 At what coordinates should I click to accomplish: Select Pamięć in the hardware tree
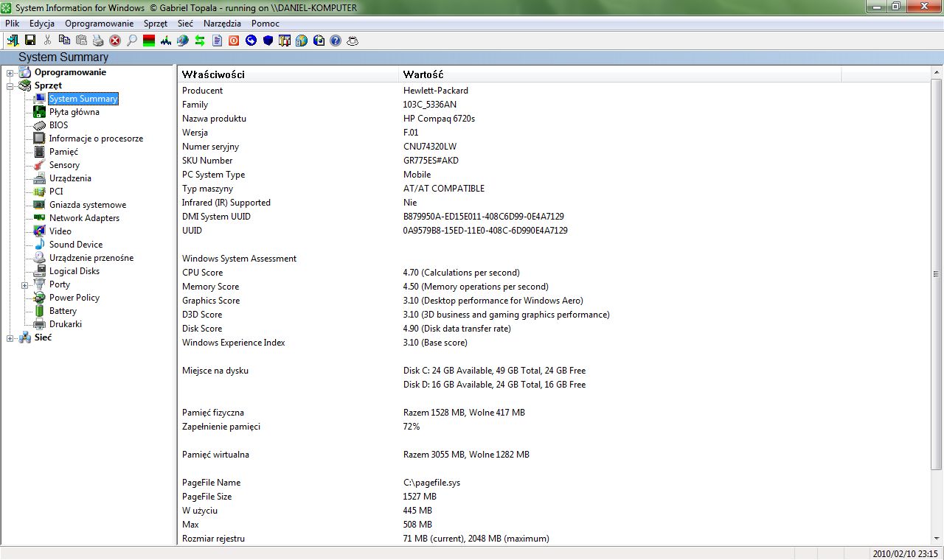point(63,152)
